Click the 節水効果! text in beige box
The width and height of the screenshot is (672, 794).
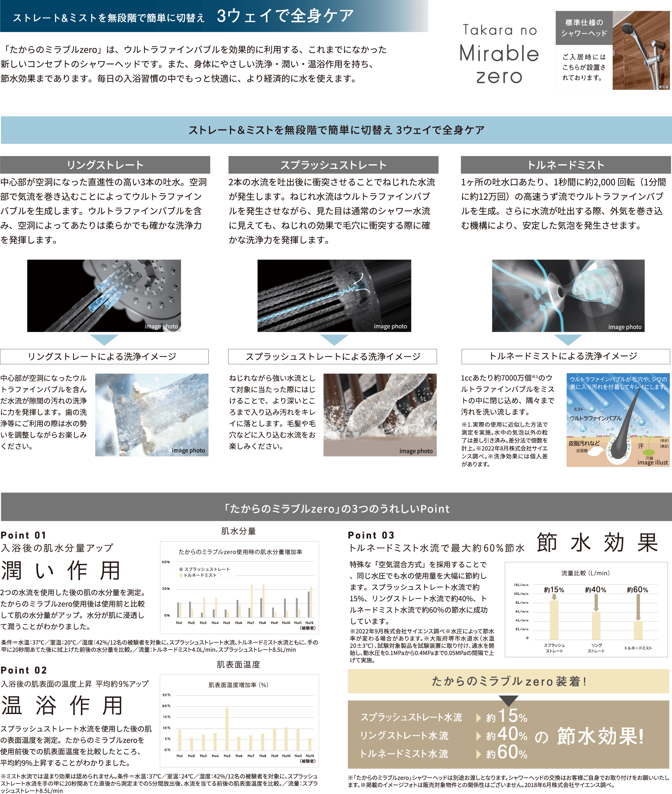tap(600, 736)
